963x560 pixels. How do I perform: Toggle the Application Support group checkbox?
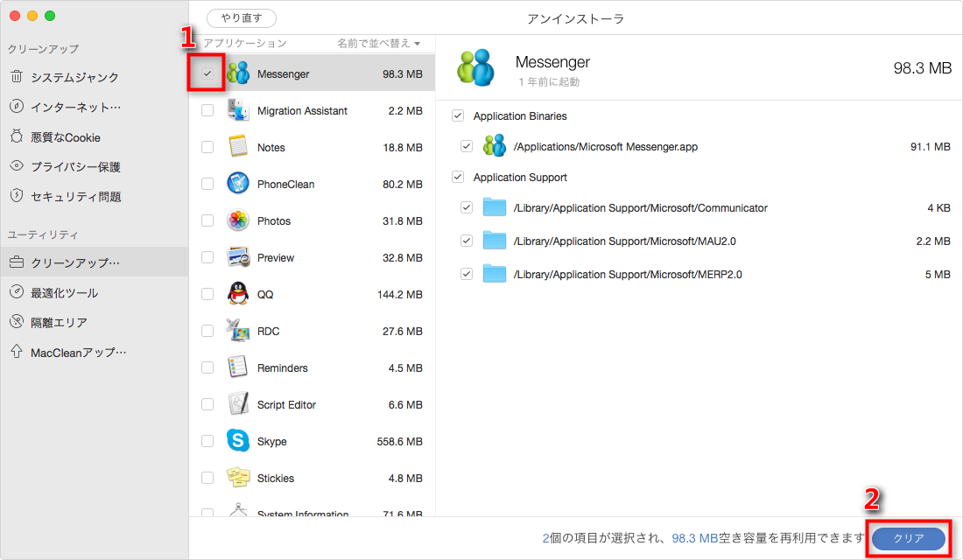458,177
